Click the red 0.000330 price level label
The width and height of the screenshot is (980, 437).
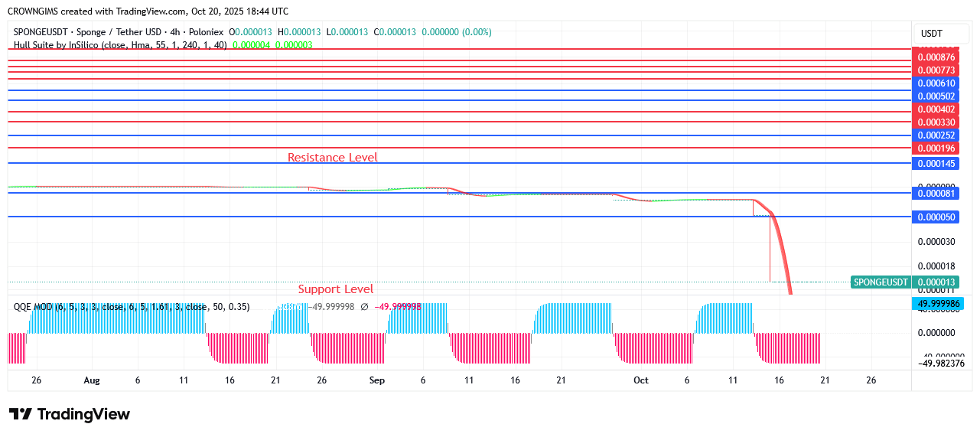click(936, 122)
